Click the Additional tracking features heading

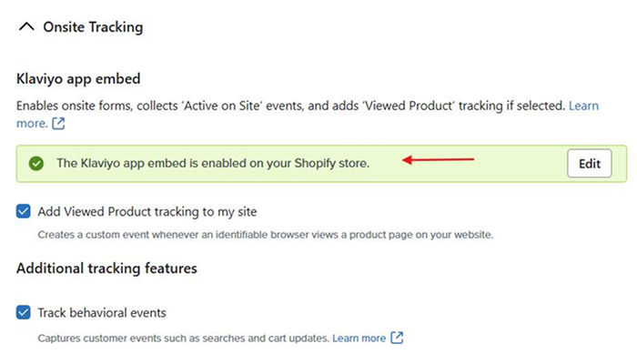point(106,268)
